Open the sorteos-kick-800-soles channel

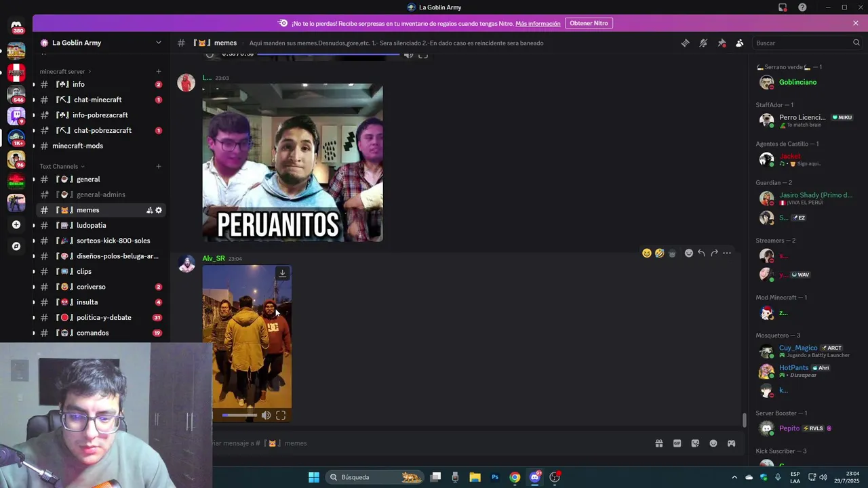click(100, 241)
